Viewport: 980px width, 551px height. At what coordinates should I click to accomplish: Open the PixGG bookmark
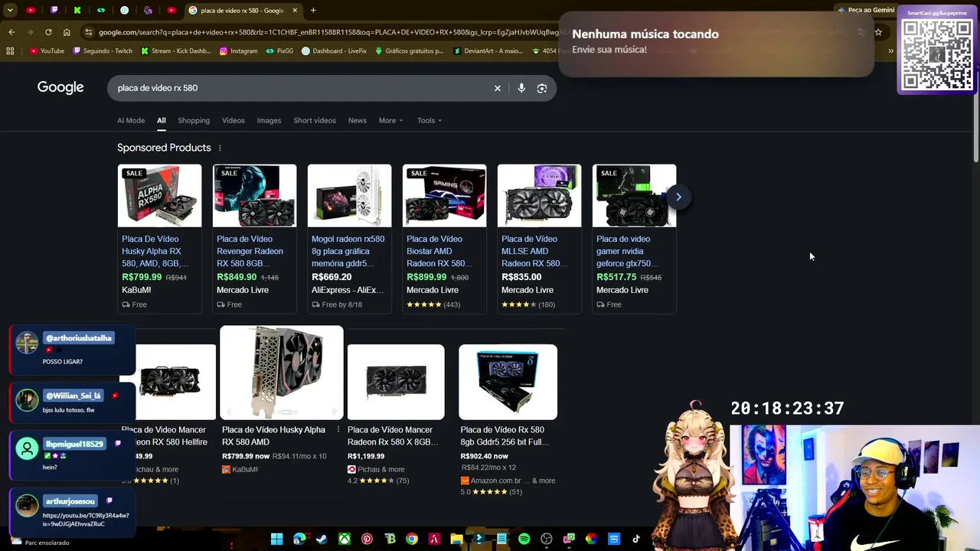click(x=279, y=51)
